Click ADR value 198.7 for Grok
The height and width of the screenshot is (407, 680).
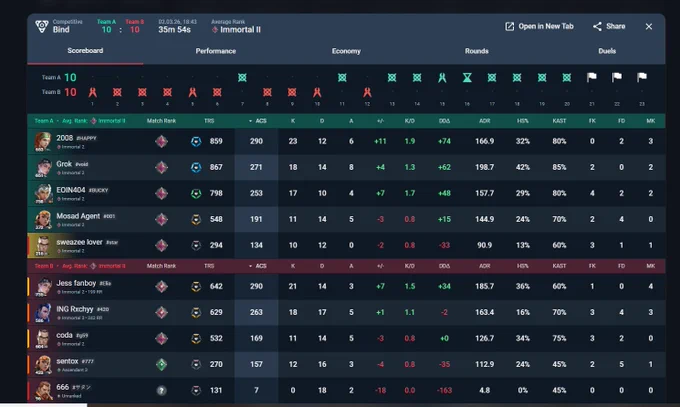[484, 167]
